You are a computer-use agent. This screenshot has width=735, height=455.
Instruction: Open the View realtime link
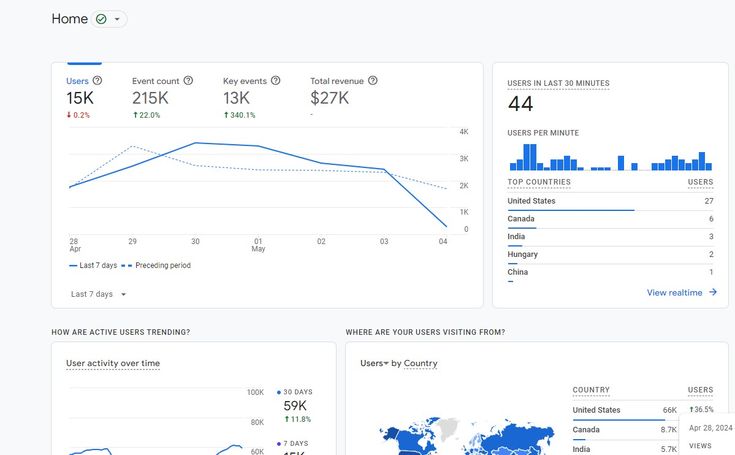click(675, 293)
